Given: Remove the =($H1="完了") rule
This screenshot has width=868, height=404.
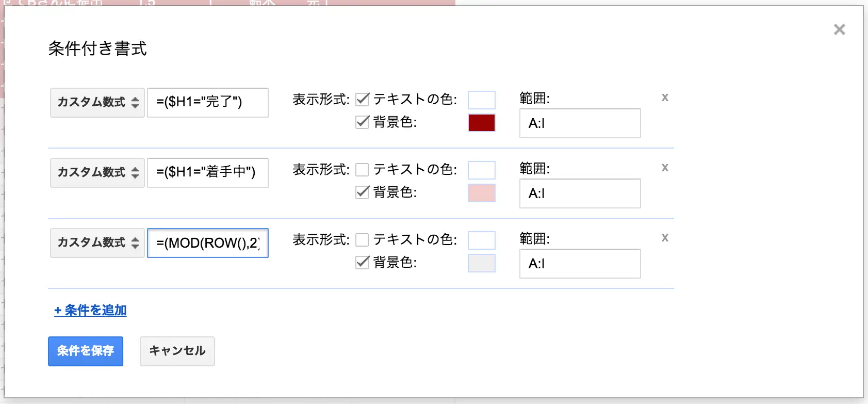Looking at the screenshot, I should point(665,98).
